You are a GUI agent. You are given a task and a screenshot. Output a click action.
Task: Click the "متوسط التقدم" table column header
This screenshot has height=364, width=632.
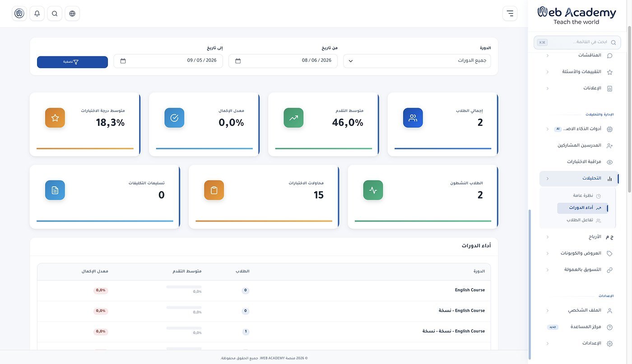pyautogui.click(x=187, y=271)
